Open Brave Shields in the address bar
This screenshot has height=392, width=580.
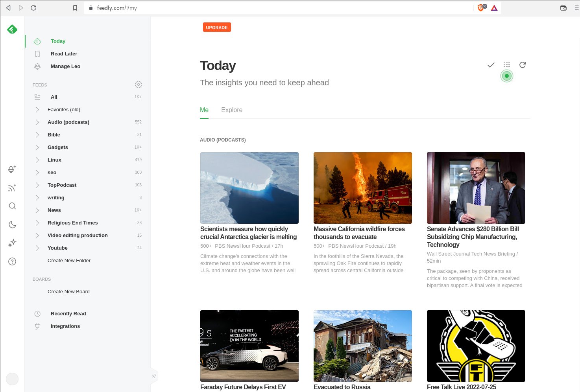coord(480,7)
